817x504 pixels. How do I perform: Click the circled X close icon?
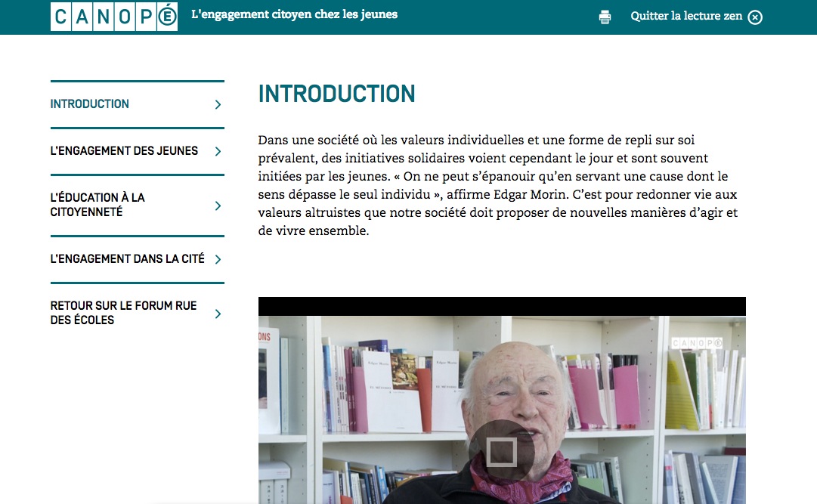[x=755, y=17]
